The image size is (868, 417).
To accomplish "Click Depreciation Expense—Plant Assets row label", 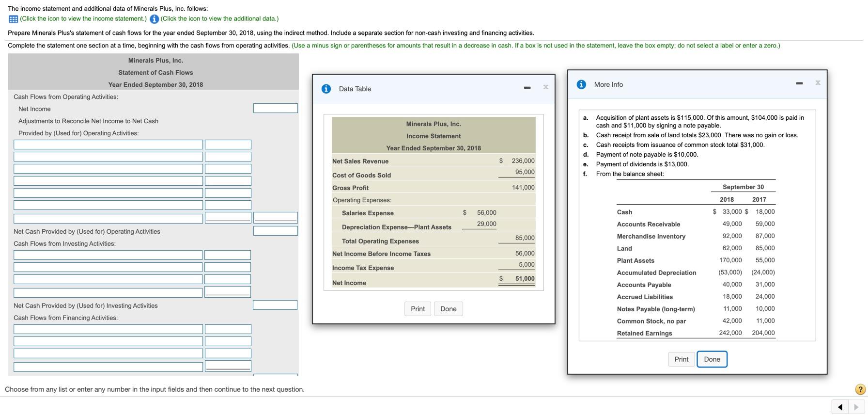I will pos(397,227).
